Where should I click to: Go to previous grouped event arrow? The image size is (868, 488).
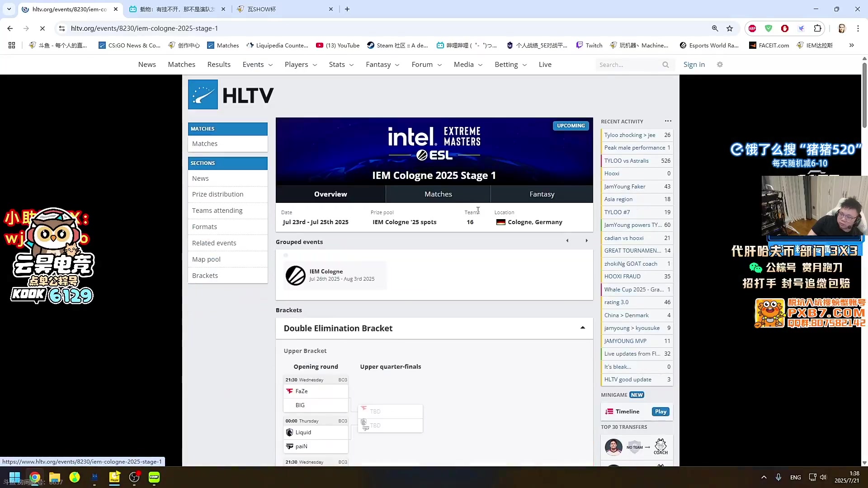click(567, 241)
